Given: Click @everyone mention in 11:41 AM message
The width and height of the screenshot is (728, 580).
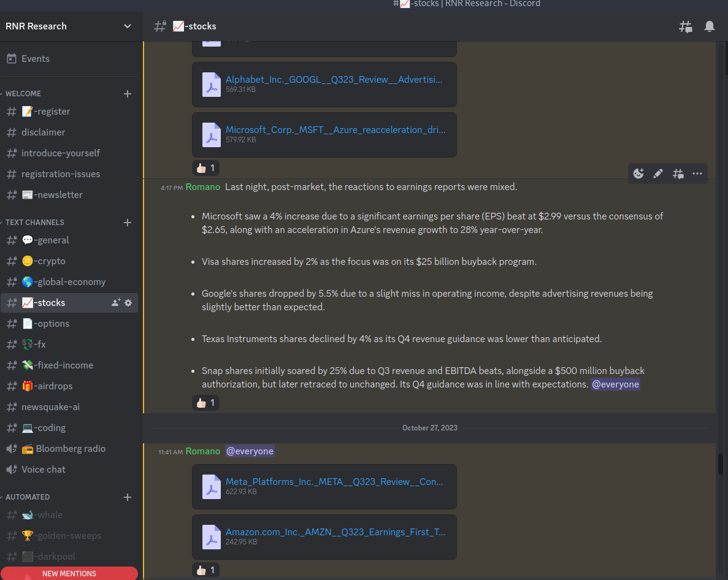Looking at the screenshot, I should click(250, 451).
